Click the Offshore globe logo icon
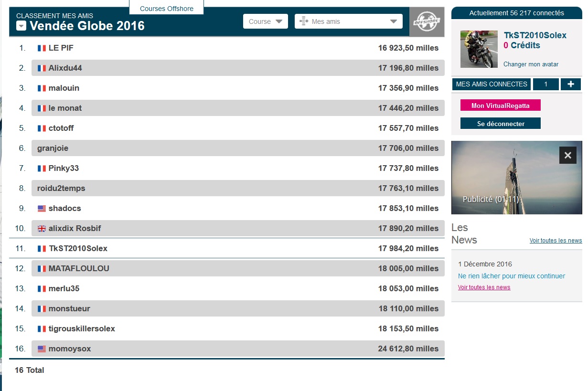 point(427,22)
